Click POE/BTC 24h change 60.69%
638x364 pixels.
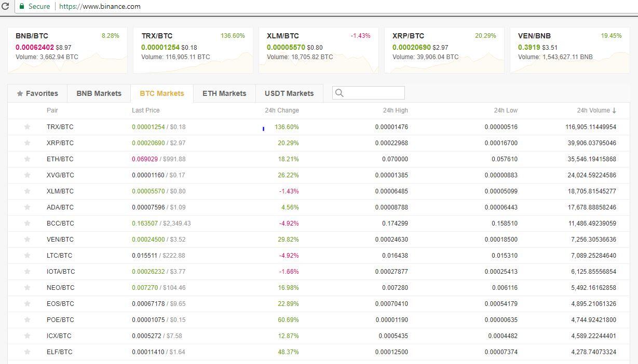point(288,319)
